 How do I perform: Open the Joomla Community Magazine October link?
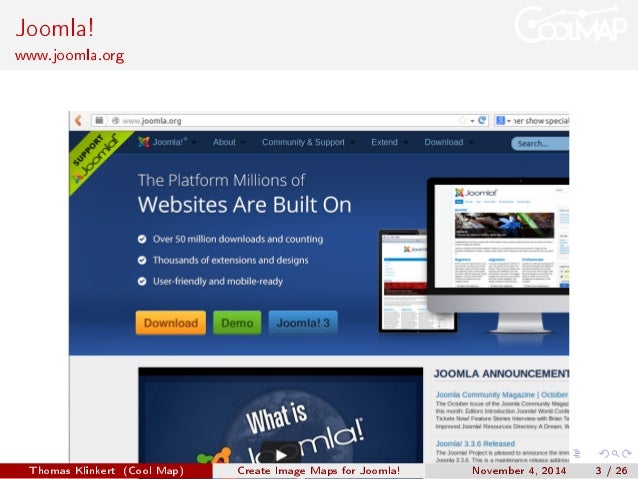click(x=502, y=395)
